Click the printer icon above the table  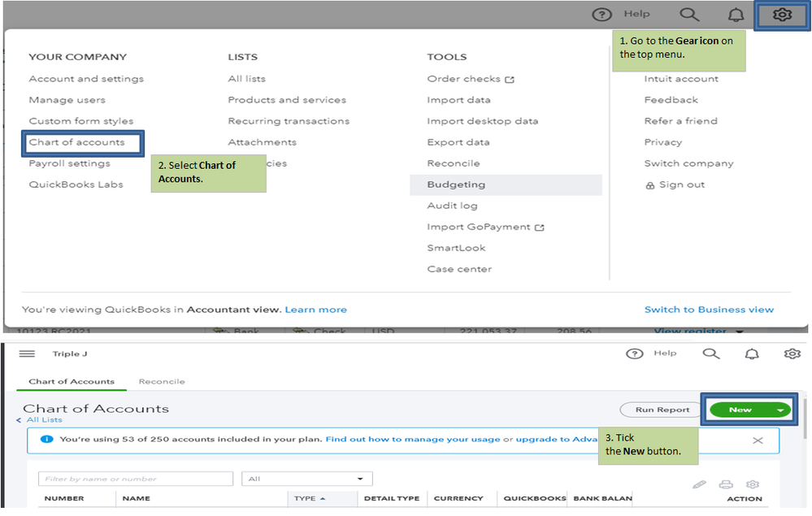click(x=726, y=484)
